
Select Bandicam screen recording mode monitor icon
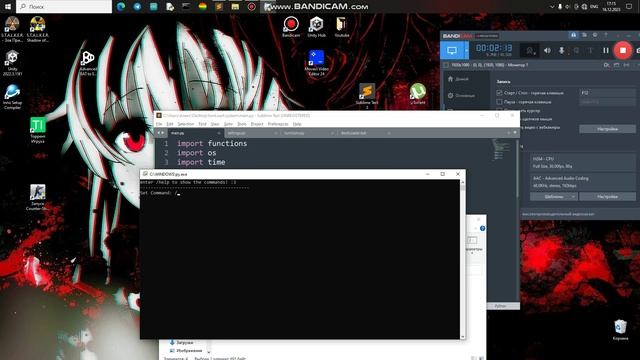452,51
